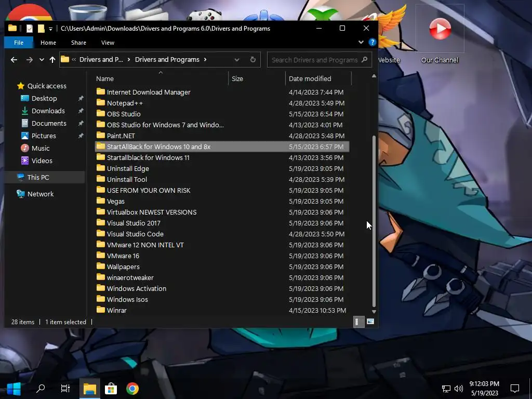Open the Home ribbon tab
The image size is (532, 399).
(48, 43)
